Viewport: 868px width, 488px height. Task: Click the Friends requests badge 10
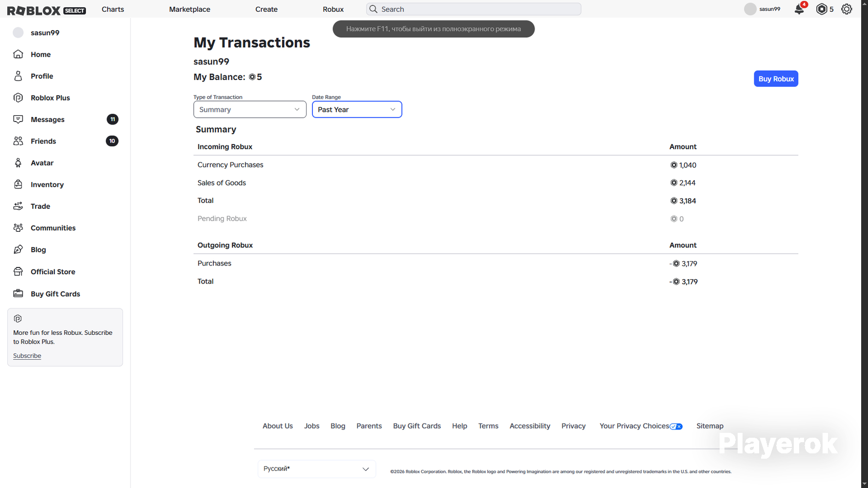pyautogui.click(x=112, y=141)
